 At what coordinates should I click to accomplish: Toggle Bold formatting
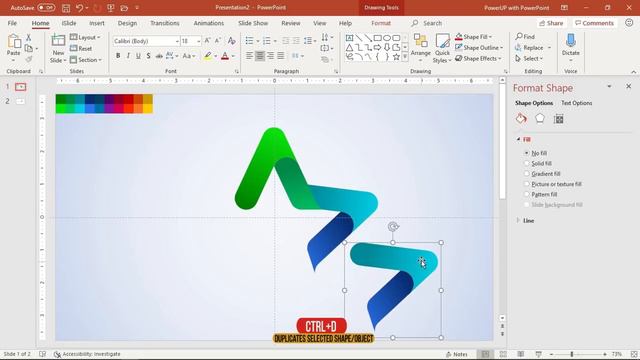(118, 56)
